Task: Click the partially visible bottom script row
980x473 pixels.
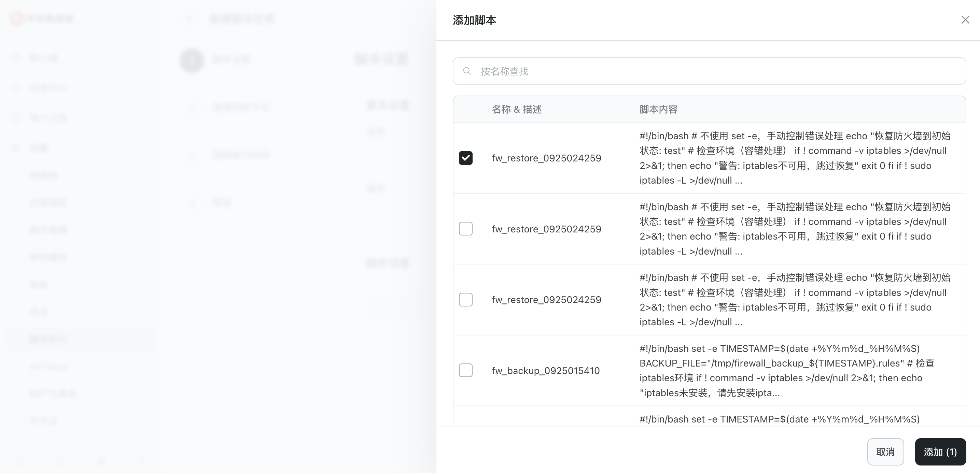Action: point(779,419)
